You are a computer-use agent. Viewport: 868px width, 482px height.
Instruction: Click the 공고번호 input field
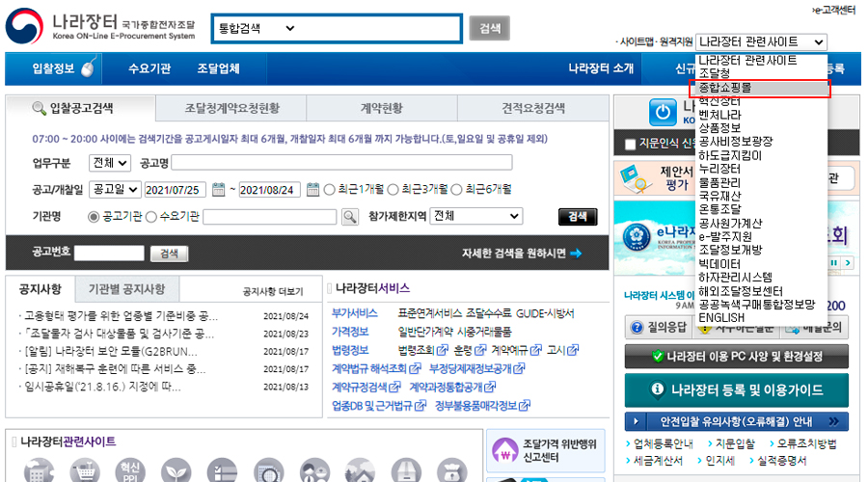coord(109,254)
